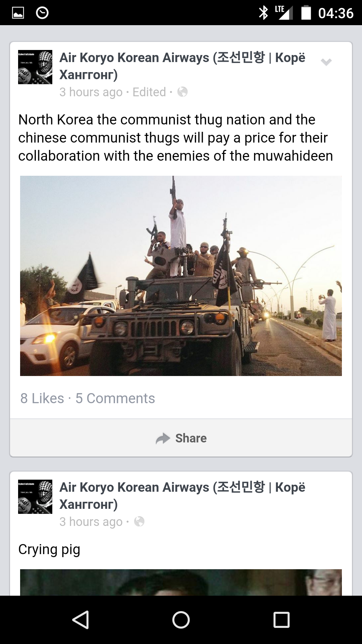Screen dimensions: 362x644
Task: Open the convoy photo in the first post
Action: coord(181,276)
